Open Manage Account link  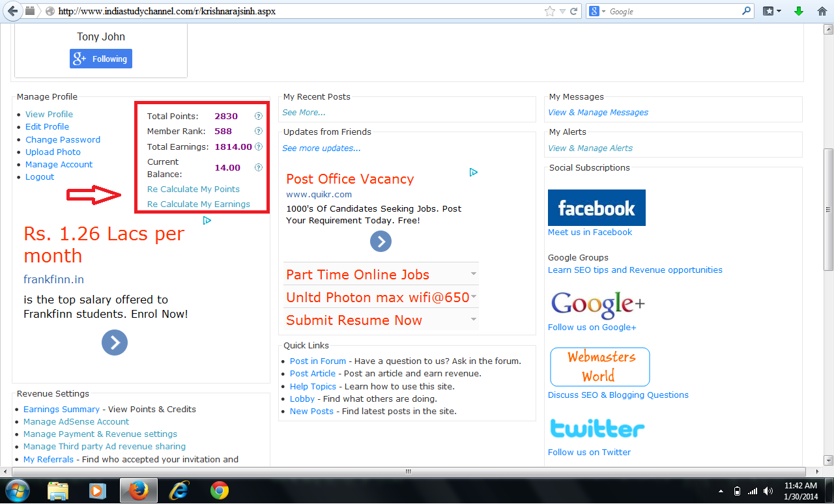tap(59, 164)
